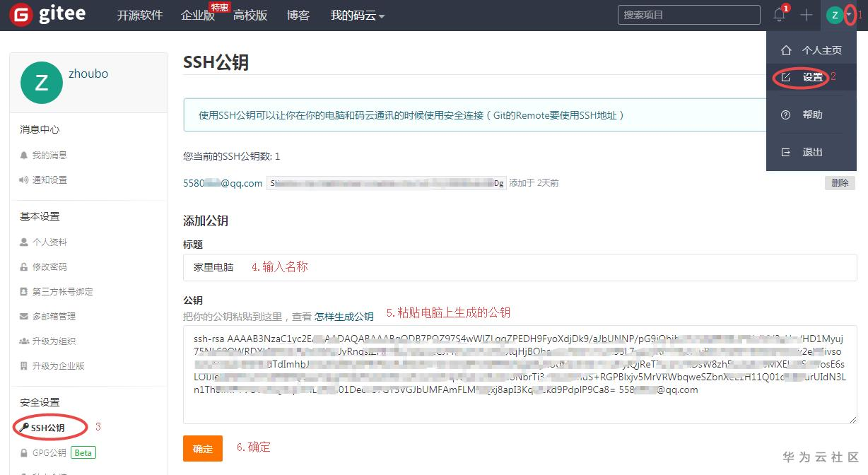
Task: Open the 我的码云 dropdown menu
Action: (x=358, y=16)
